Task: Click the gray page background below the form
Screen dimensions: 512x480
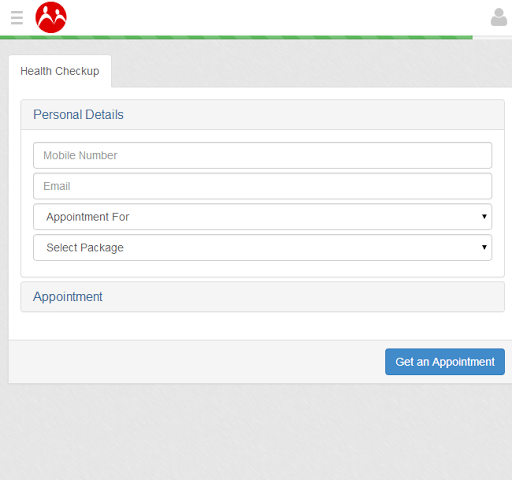Action: point(256,432)
